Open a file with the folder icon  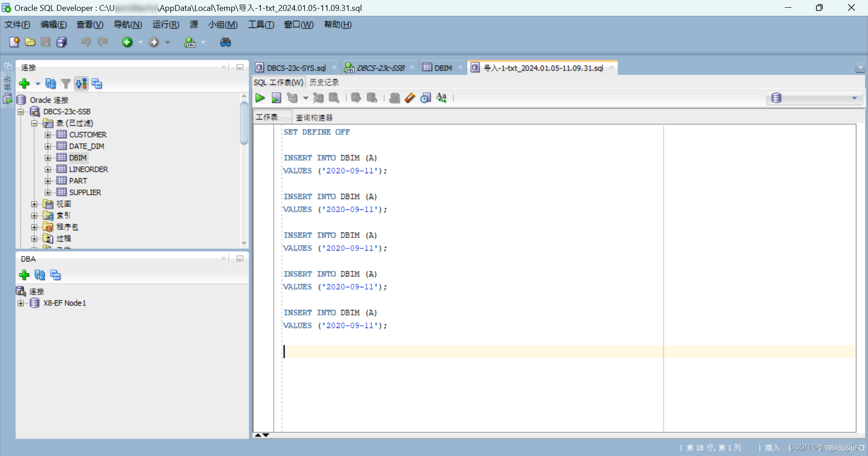(30, 42)
